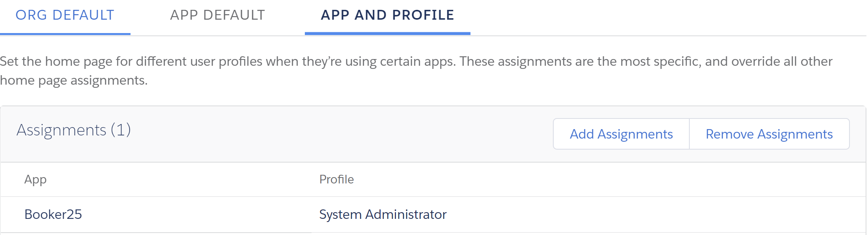Screen dimensions: 868x235
Task: Select the APP AND PROFILE tab
Action: tap(387, 15)
